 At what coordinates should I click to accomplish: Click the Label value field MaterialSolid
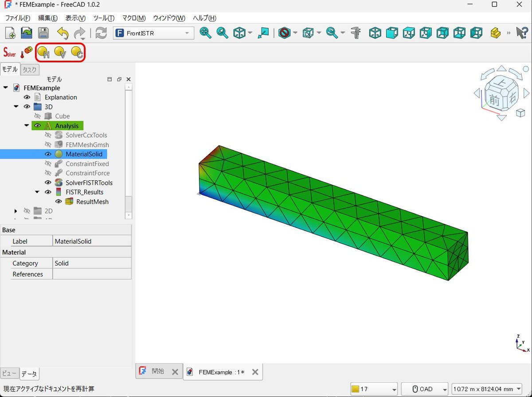tap(91, 241)
